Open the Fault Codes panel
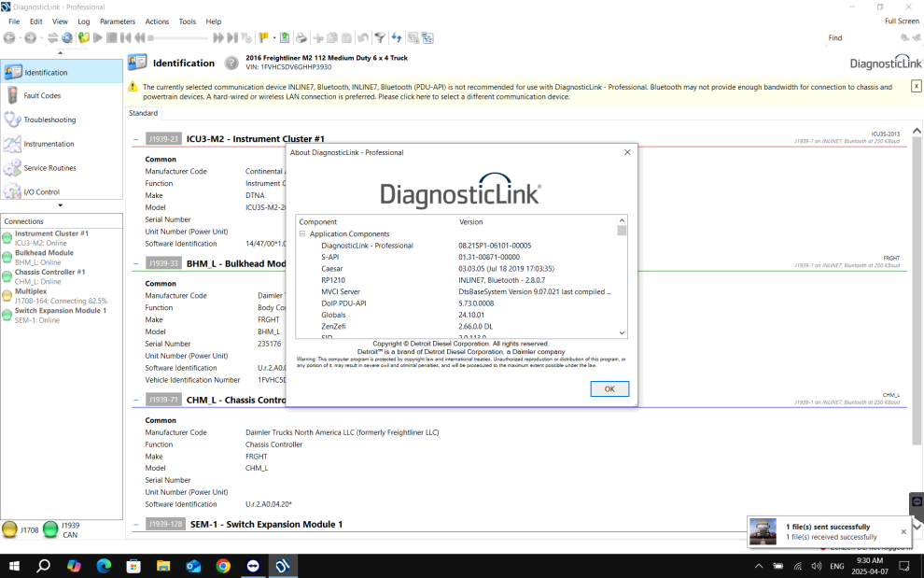This screenshot has width=924, height=578. [x=42, y=95]
